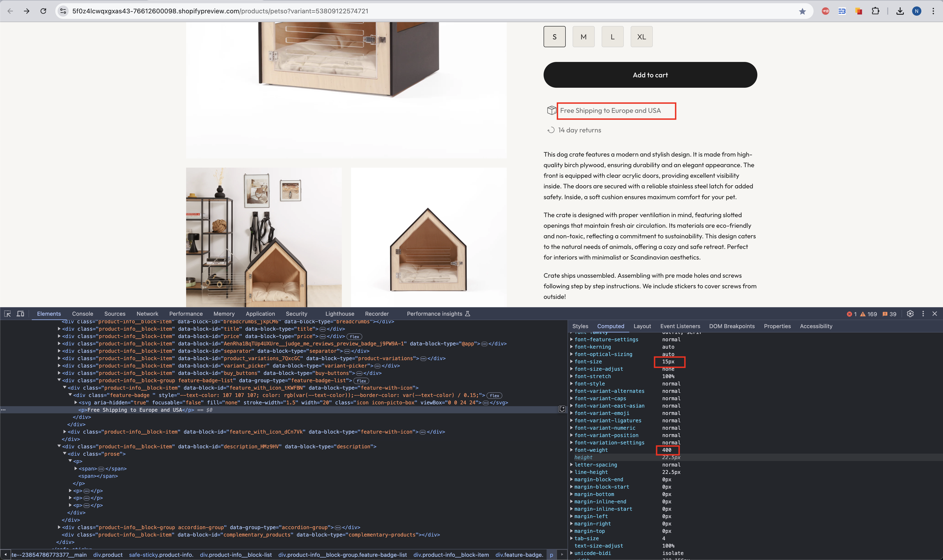The width and height of the screenshot is (943, 560).
Task: Click the pentagon-shaped dog house thumbnail
Action: (x=428, y=249)
